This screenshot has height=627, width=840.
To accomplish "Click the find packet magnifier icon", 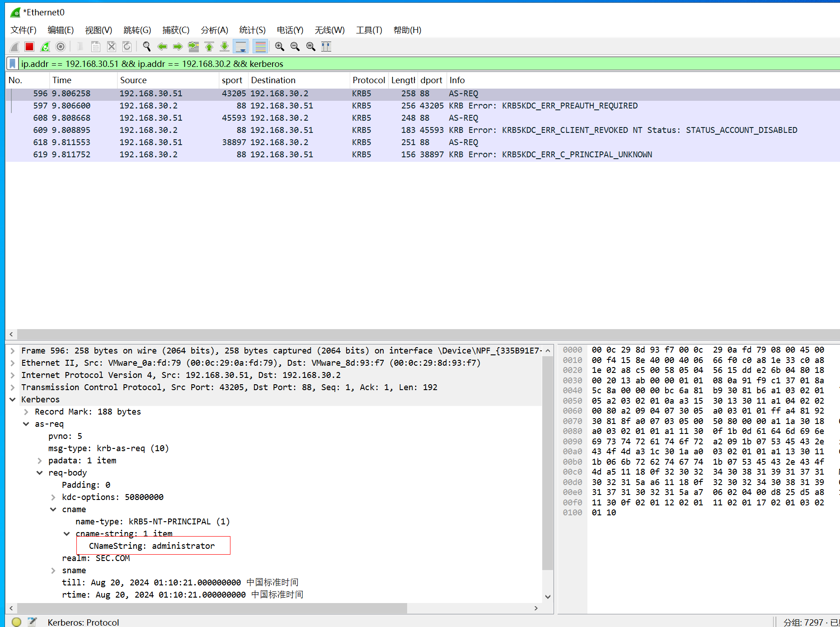I will pyautogui.click(x=147, y=47).
